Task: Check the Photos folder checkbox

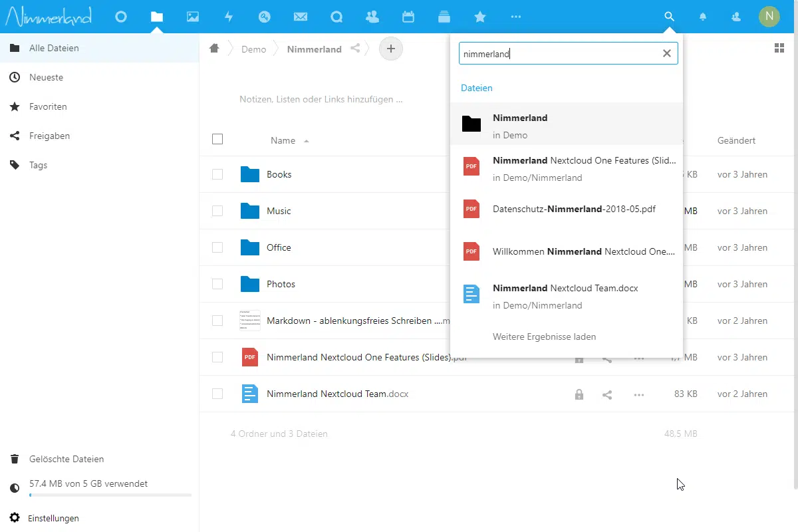Action: coord(217,284)
